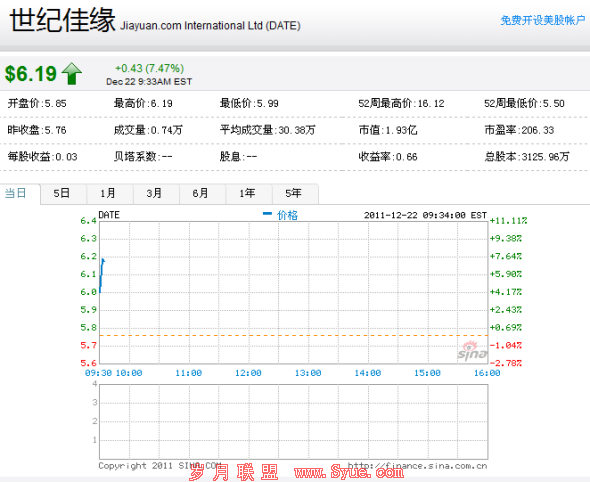Click the 每股收益:0.03 value
Viewport: 590px width, 482px height.
click(43, 157)
